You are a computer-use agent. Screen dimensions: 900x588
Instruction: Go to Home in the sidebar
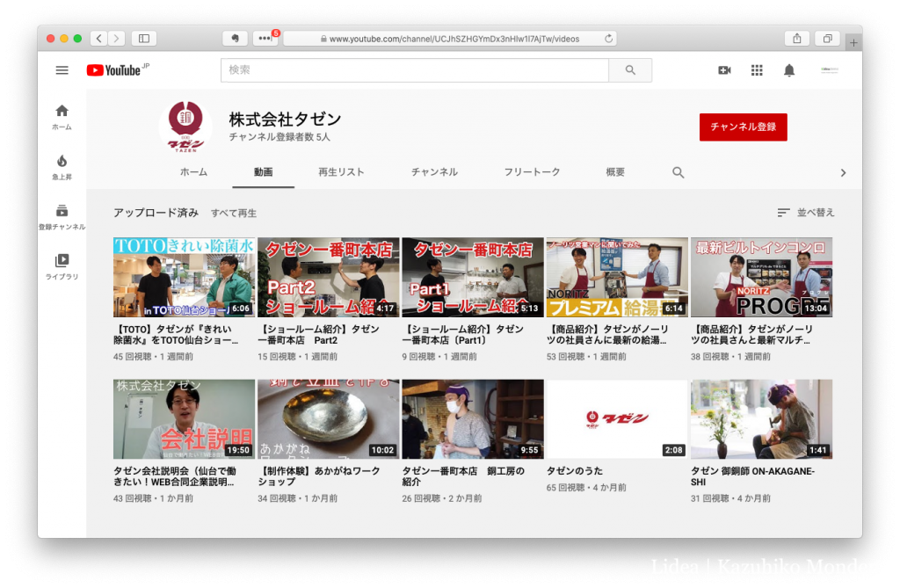coord(62,116)
